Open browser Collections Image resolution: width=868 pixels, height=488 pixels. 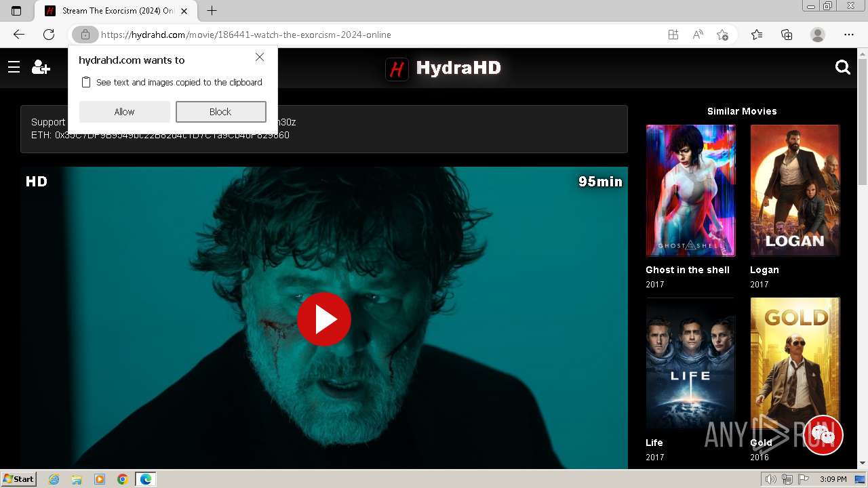pyautogui.click(x=787, y=35)
